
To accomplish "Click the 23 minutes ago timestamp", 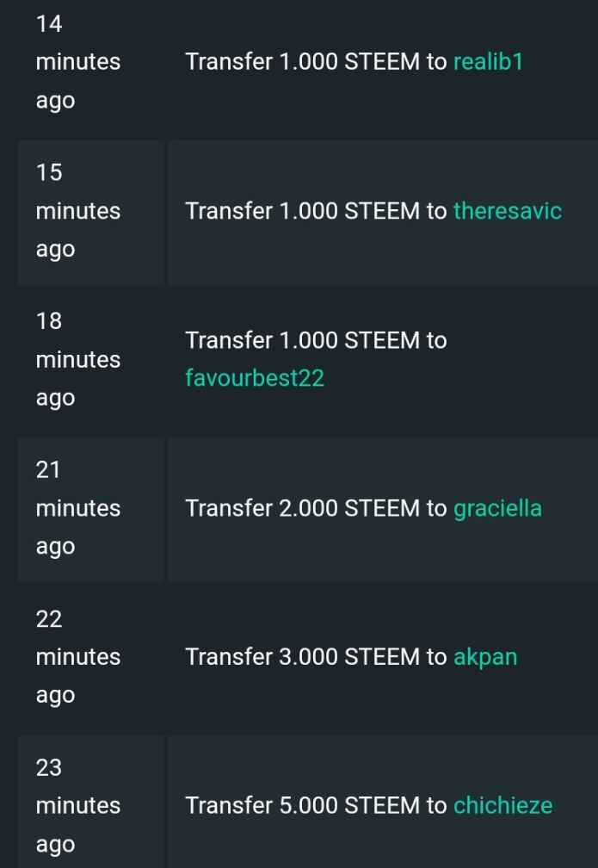I will [78, 806].
